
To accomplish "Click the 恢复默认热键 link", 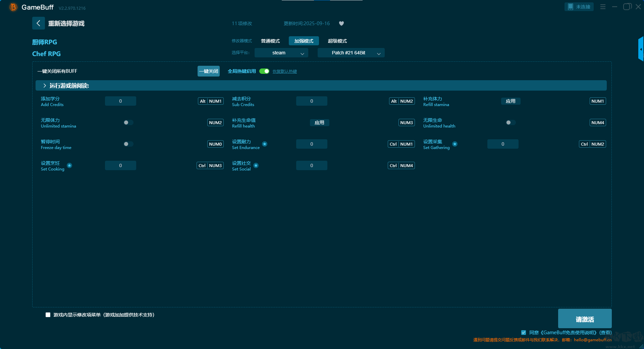I will (x=284, y=71).
